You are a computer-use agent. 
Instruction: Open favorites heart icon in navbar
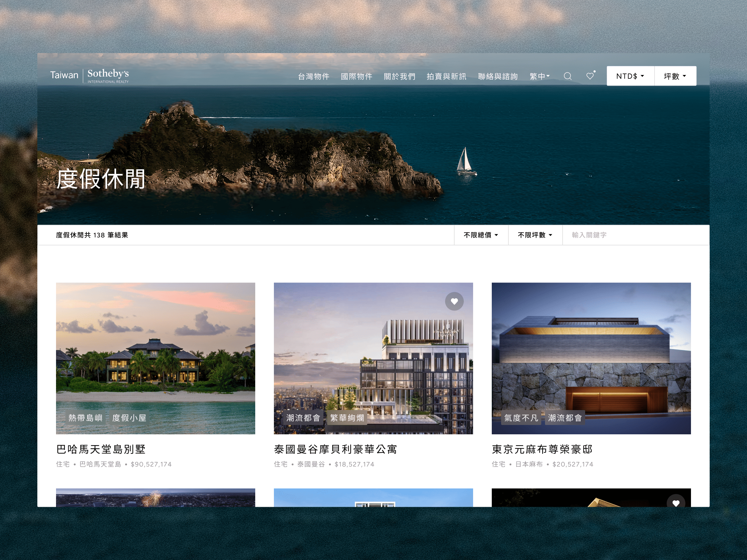pos(590,76)
